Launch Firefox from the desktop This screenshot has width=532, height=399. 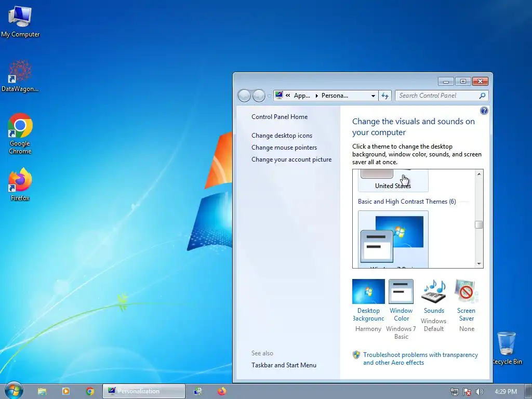[x=20, y=184]
